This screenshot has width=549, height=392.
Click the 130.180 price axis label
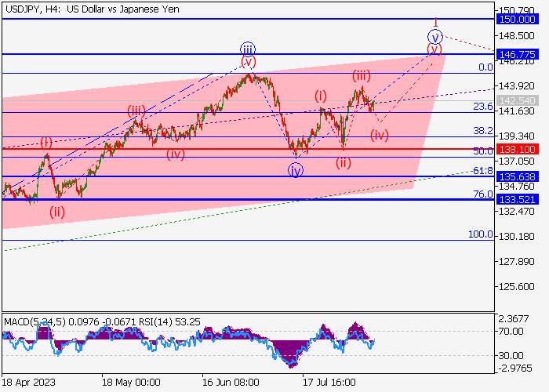pyautogui.click(x=517, y=236)
